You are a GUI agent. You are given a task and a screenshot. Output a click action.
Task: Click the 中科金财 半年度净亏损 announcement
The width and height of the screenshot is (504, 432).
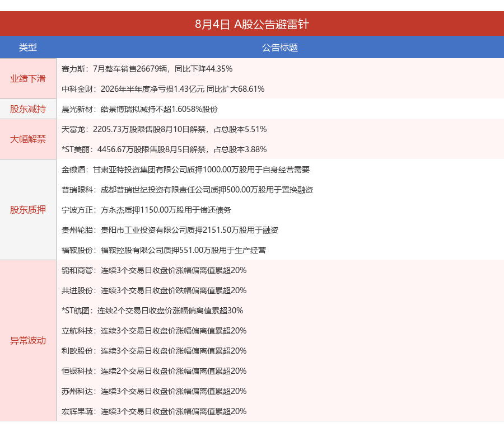coord(163,89)
